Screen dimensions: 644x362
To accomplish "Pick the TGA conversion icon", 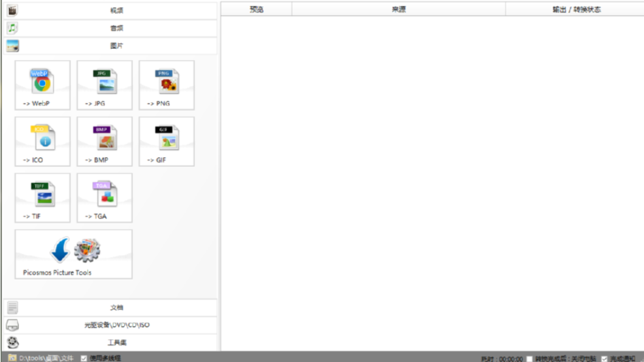I will coord(105,198).
